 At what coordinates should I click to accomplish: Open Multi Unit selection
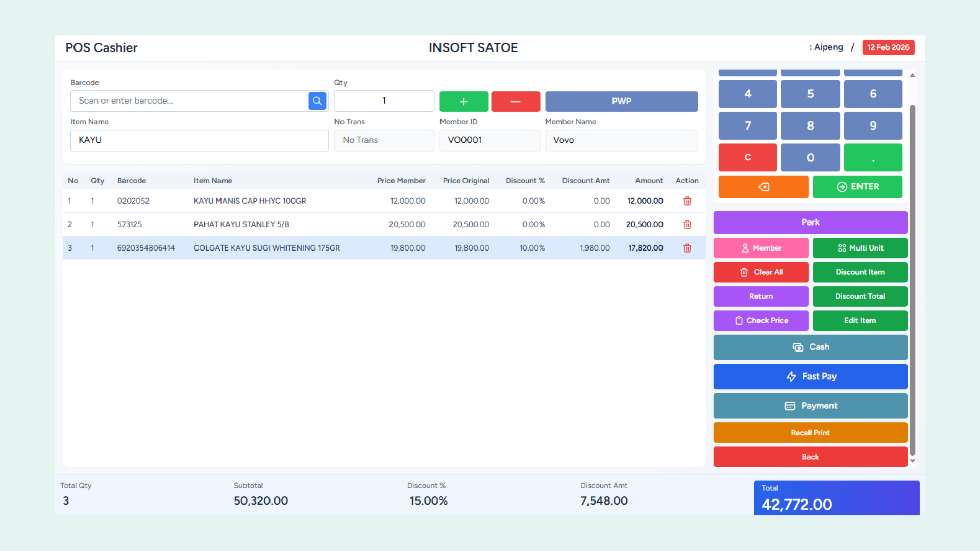(860, 248)
